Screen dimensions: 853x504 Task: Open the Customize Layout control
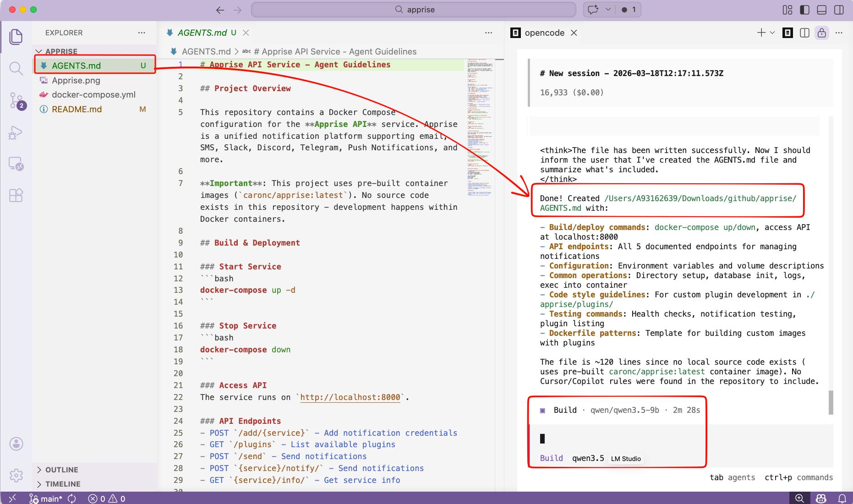pos(787,9)
